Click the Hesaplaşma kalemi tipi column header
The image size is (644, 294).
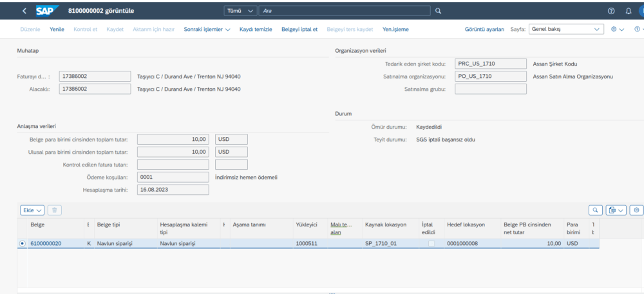coord(189,228)
